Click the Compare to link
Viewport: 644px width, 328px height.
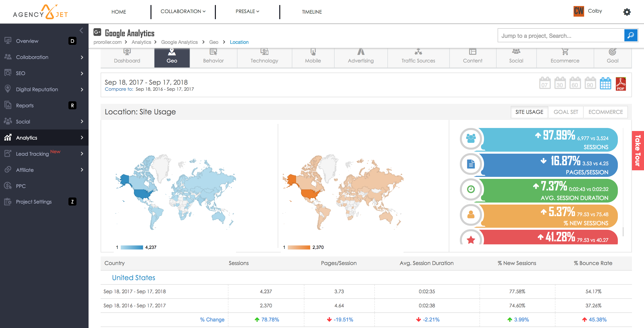coord(119,89)
